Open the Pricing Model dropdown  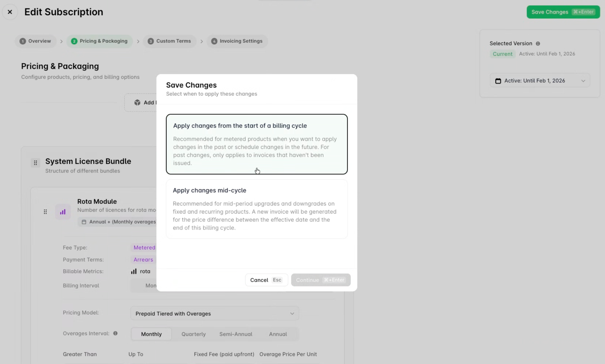(x=215, y=313)
